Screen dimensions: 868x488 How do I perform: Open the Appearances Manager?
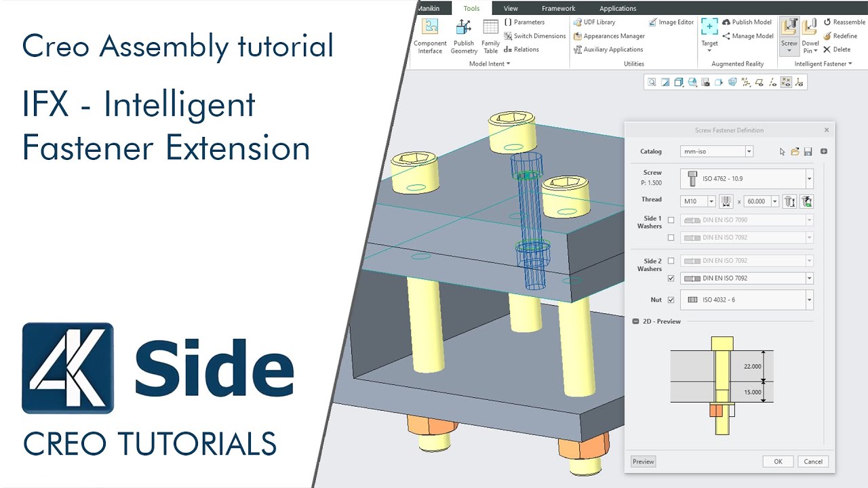(x=609, y=36)
